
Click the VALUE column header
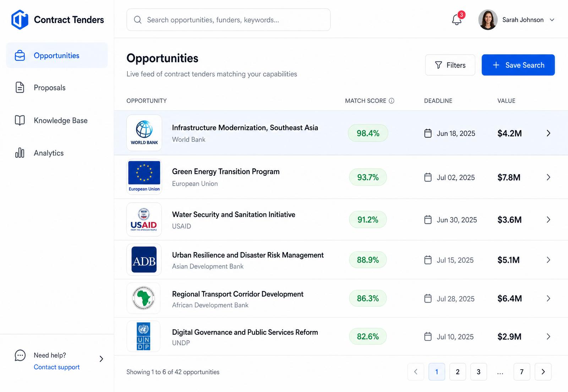click(506, 101)
